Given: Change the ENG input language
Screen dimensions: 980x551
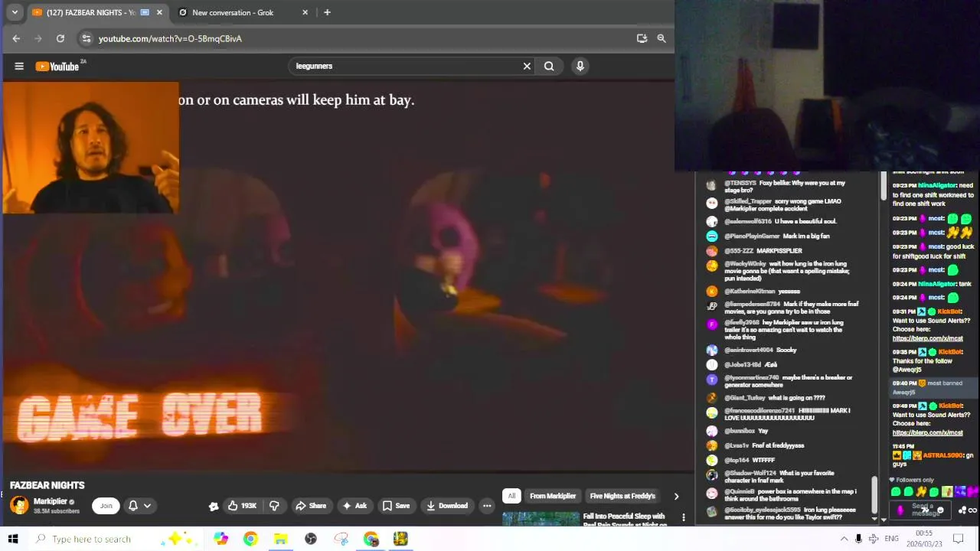Looking at the screenshot, I should (891, 539).
